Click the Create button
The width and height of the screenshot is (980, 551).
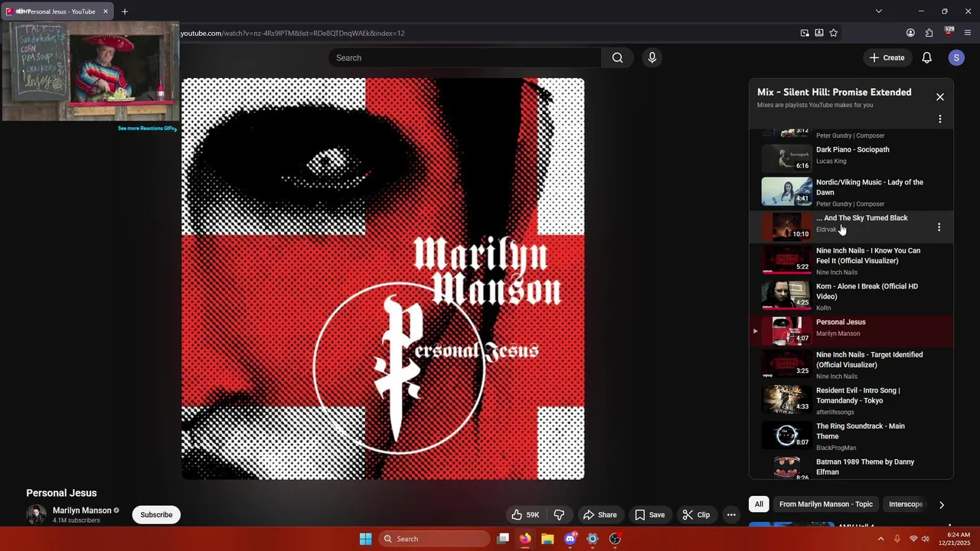(887, 57)
